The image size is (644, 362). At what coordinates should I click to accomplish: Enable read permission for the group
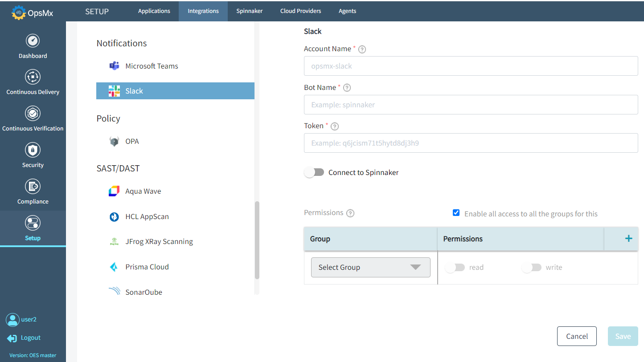[x=455, y=267]
